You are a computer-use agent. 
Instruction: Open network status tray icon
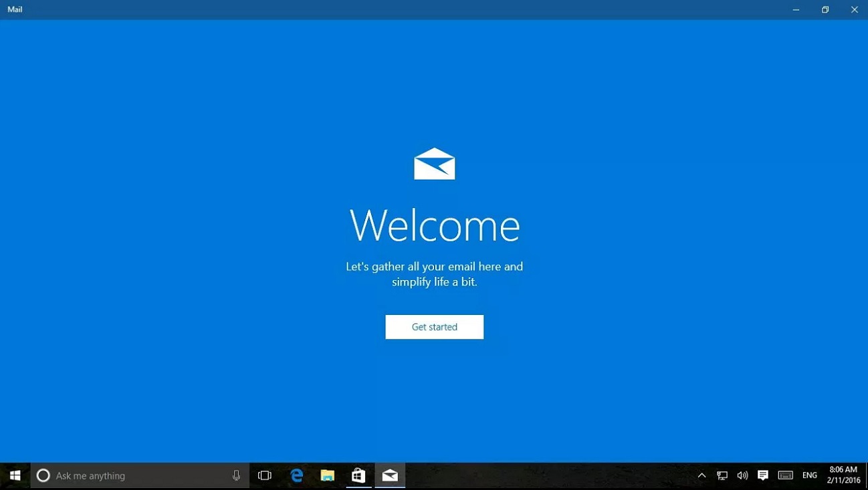(x=722, y=476)
